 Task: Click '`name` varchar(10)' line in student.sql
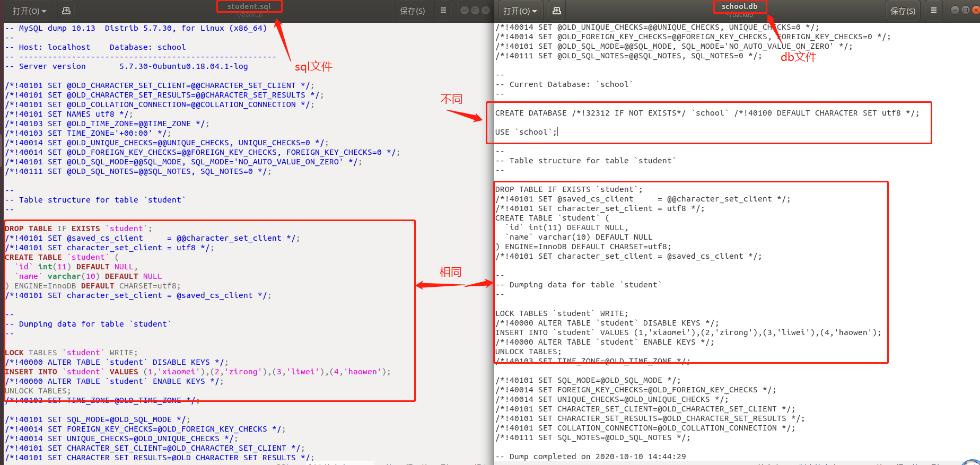coord(89,276)
